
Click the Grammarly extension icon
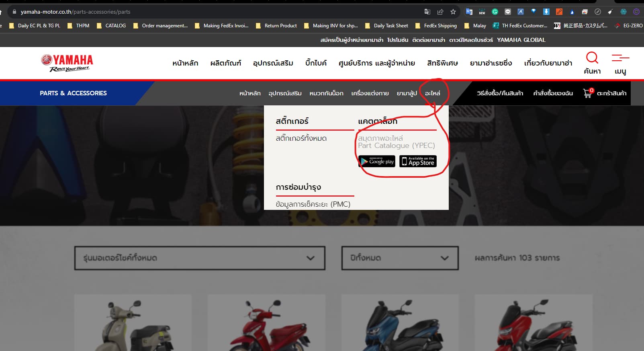pyautogui.click(x=495, y=12)
